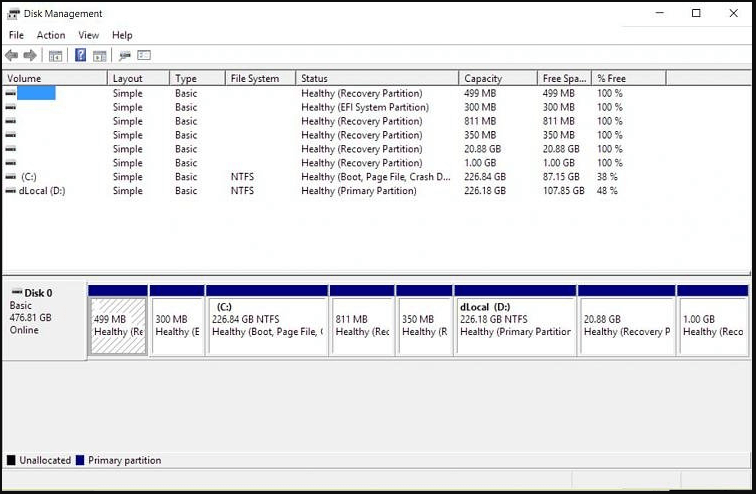The height and width of the screenshot is (494, 756).
Task: Open Help via the blue question-mark icon
Action: 81,55
